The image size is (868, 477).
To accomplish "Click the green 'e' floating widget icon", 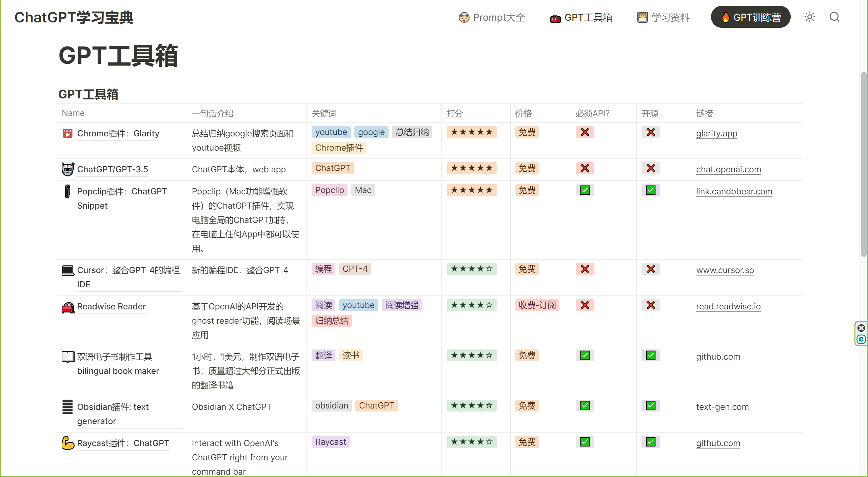I will click(861, 339).
